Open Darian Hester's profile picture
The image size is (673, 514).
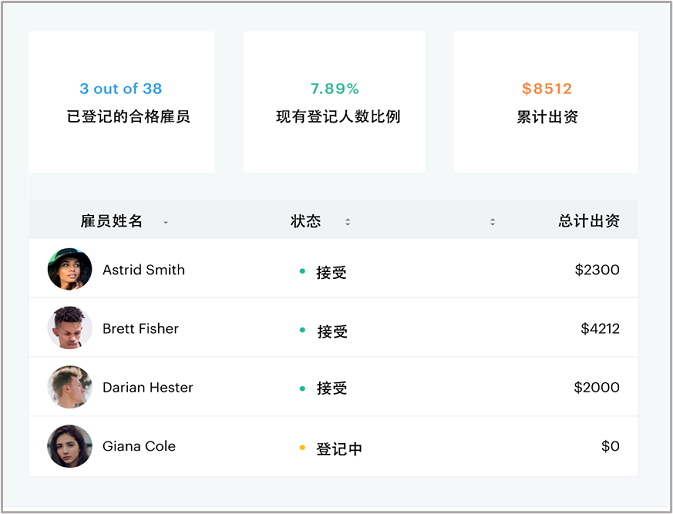(70, 387)
